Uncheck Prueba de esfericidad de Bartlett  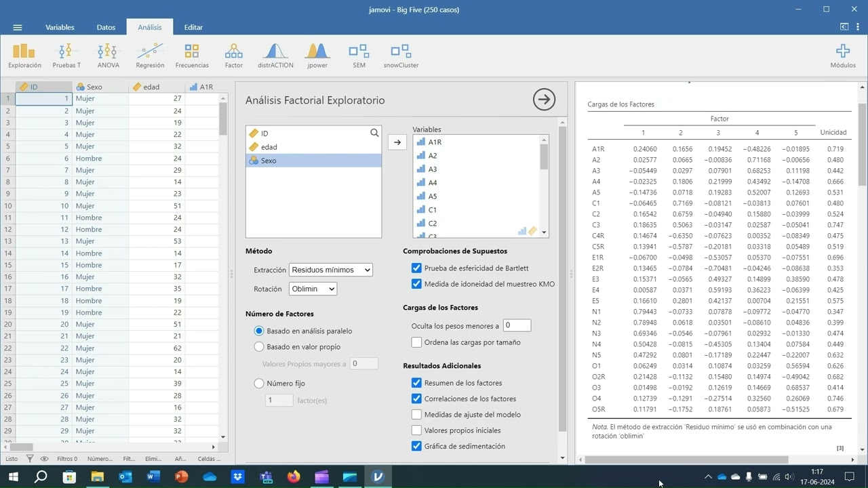pyautogui.click(x=416, y=268)
